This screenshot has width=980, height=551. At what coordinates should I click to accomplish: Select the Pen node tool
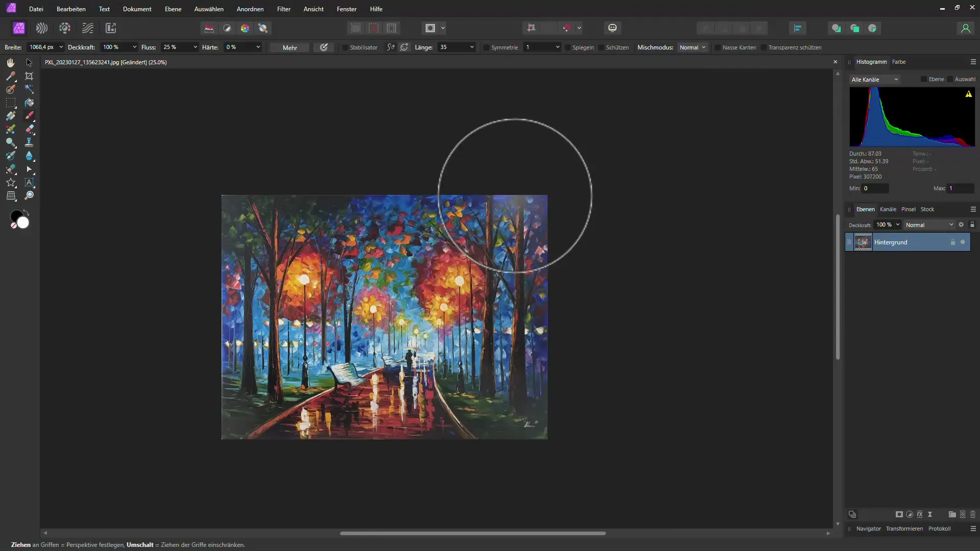(29, 169)
